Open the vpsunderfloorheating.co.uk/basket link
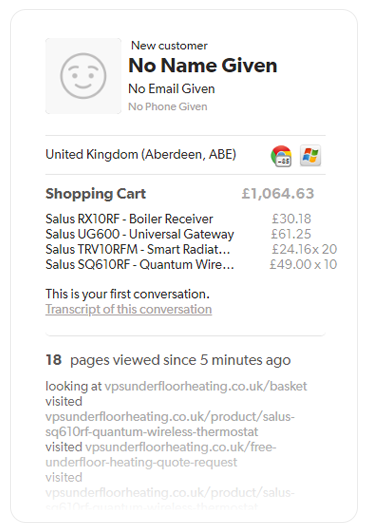The image size is (370, 530). 205,386
